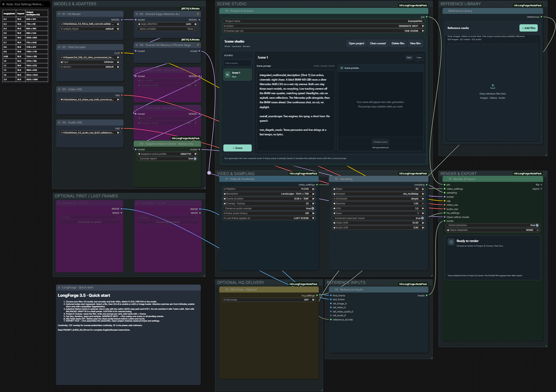Viewport: 556px width, 392px height.
Task: Open the Video metadata NONE selector
Action: coord(493,230)
